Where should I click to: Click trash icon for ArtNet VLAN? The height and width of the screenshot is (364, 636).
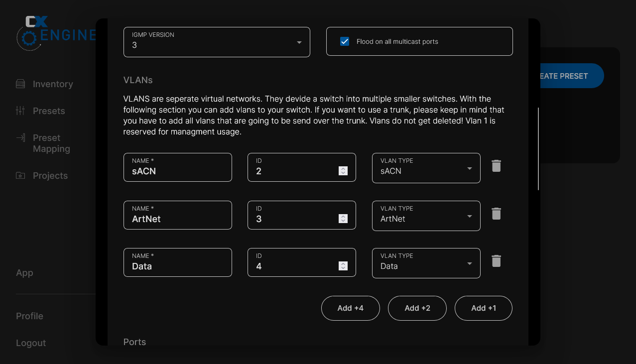pyautogui.click(x=496, y=214)
